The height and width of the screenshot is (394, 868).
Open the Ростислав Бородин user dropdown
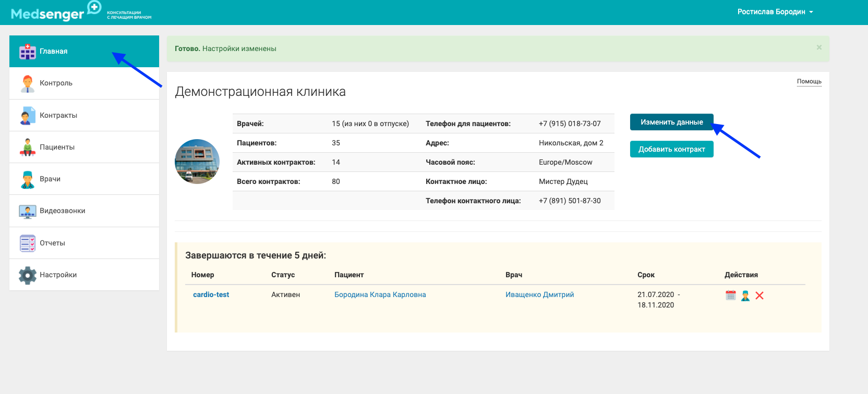[x=775, y=12]
